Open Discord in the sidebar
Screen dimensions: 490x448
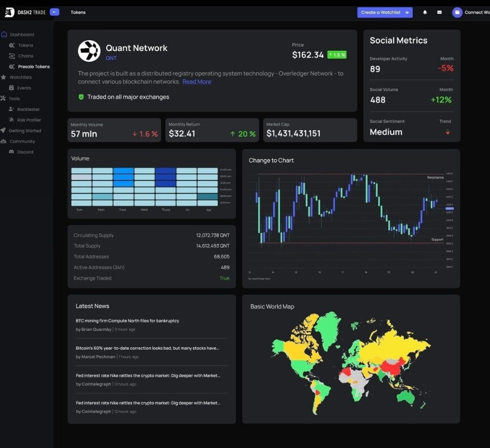(x=25, y=152)
